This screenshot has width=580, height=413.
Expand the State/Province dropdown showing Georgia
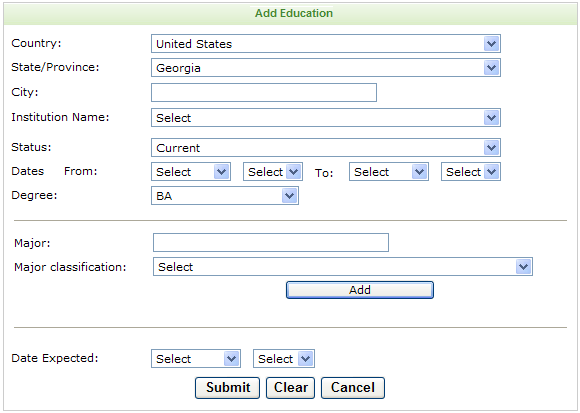click(326, 68)
